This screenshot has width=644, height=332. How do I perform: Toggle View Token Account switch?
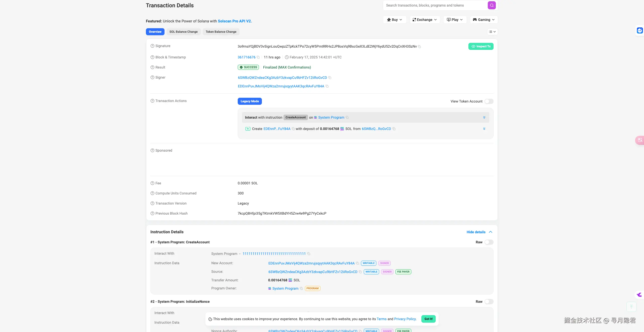click(489, 101)
